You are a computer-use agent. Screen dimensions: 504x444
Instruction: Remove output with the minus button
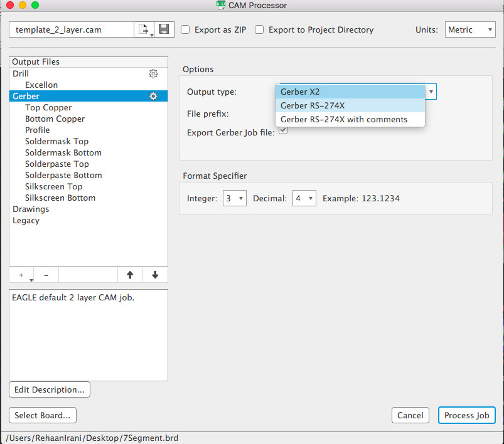coord(46,275)
